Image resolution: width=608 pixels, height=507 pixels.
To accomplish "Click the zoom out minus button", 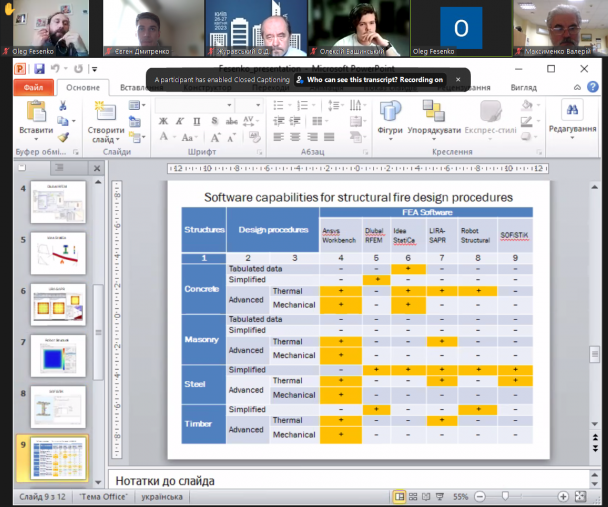I will 480,497.
